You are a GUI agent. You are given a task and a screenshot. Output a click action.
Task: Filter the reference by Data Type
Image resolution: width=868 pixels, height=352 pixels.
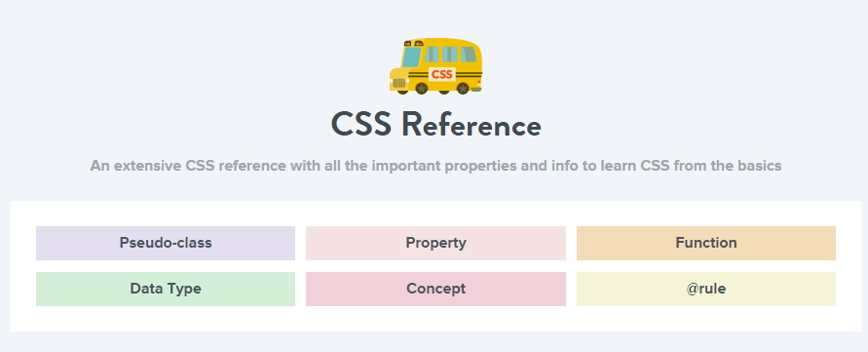(x=166, y=289)
